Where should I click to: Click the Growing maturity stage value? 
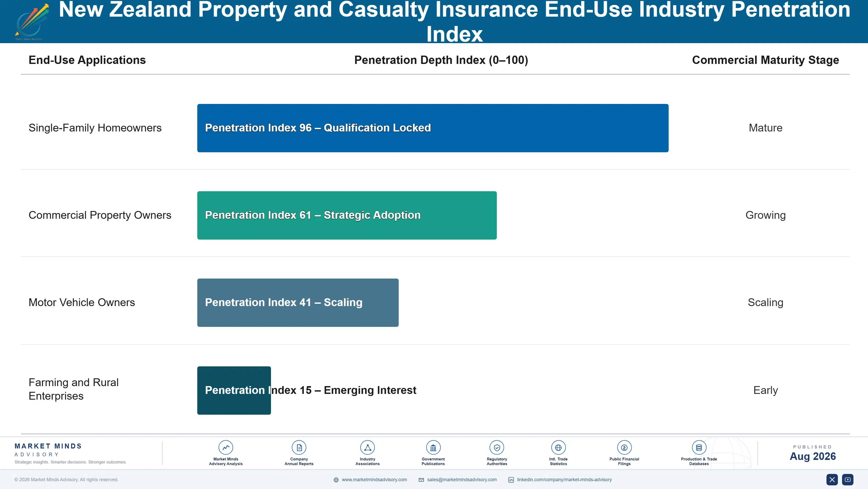coord(765,215)
